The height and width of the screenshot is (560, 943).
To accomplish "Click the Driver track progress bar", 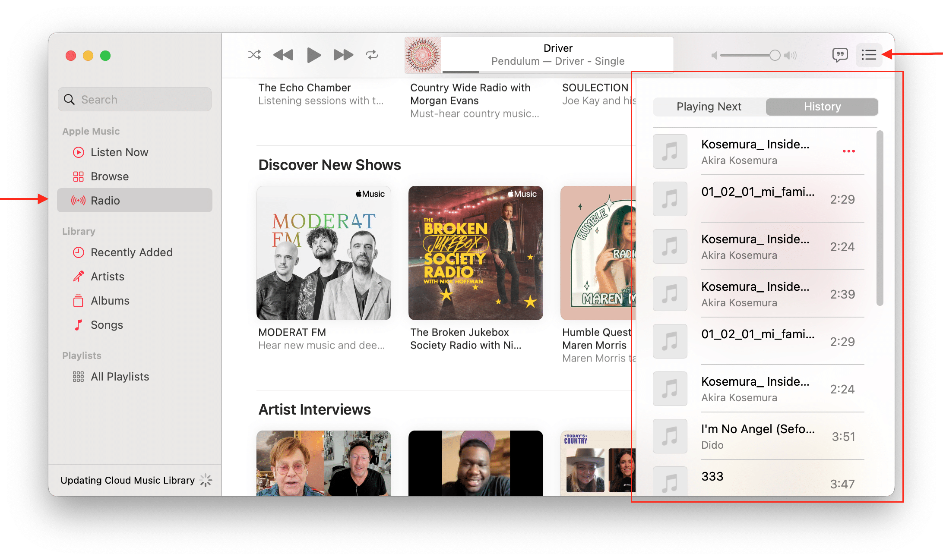I will tap(558, 72).
